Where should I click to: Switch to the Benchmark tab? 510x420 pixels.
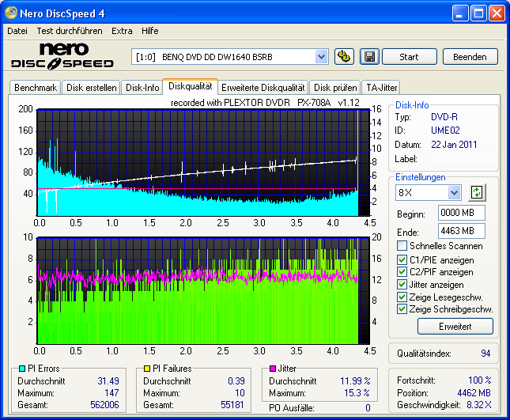36,88
